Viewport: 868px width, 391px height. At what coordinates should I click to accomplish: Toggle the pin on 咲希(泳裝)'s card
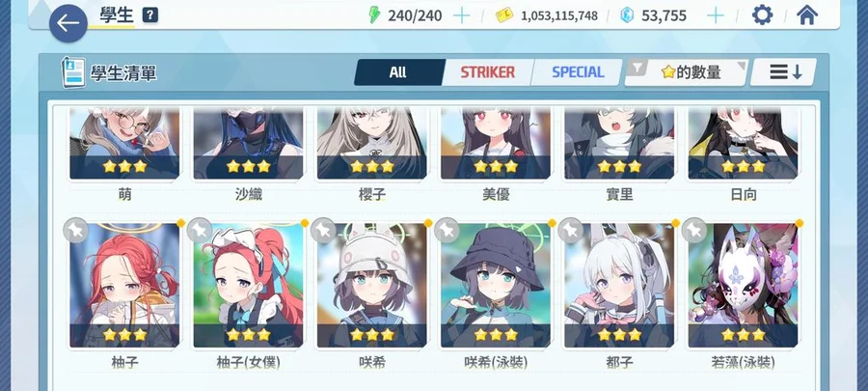[448, 230]
